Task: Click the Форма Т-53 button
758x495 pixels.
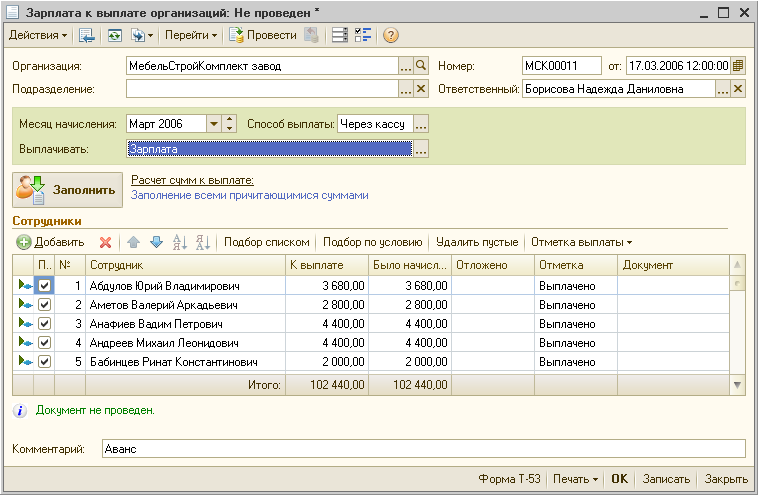Action: coord(509,479)
